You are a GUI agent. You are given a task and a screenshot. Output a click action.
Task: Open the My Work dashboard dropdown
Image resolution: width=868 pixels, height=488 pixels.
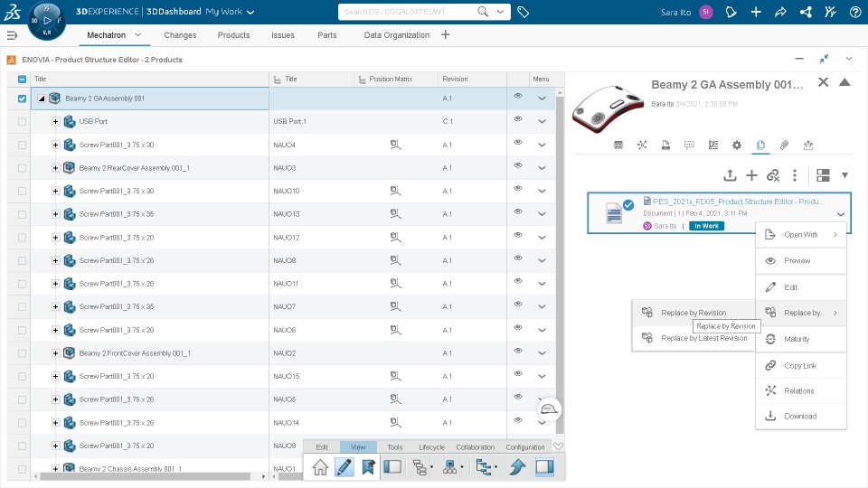click(250, 12)
